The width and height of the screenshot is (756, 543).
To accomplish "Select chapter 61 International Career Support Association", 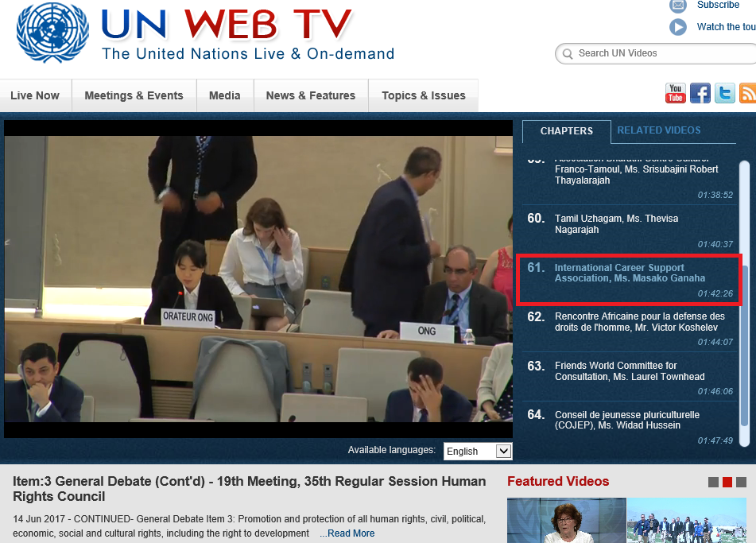I will point(629,280).
